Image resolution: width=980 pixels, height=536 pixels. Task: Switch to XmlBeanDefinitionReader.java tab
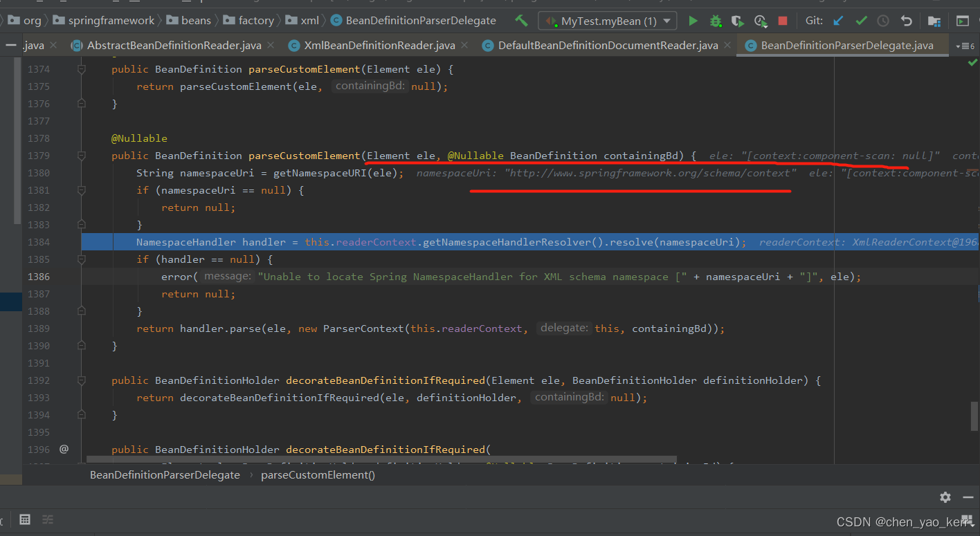click(x=379, y=46)
